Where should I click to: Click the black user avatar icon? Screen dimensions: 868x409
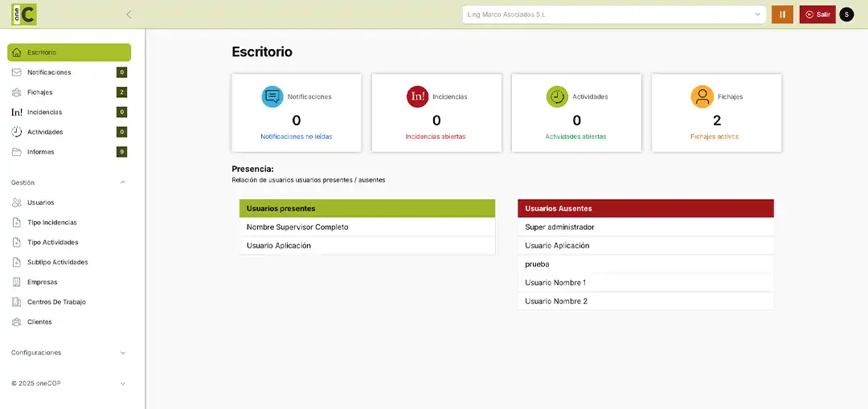click(x=846, y=14)
